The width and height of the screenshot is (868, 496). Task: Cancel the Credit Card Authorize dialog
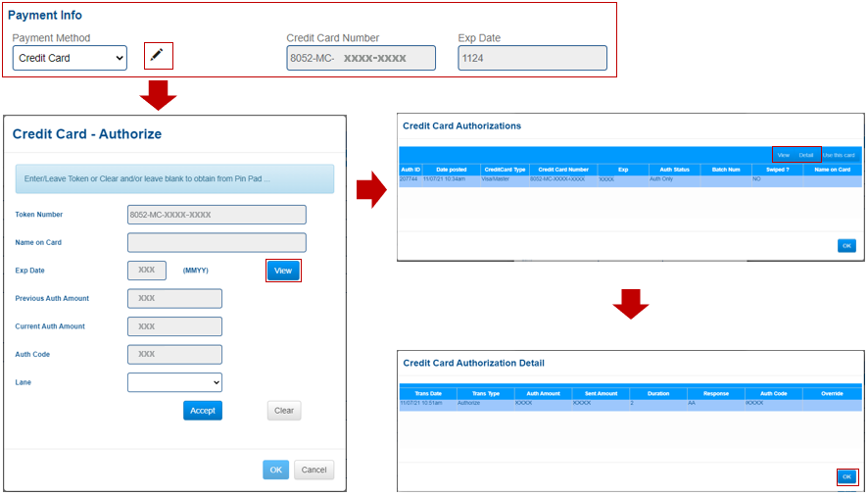point(313,470)
